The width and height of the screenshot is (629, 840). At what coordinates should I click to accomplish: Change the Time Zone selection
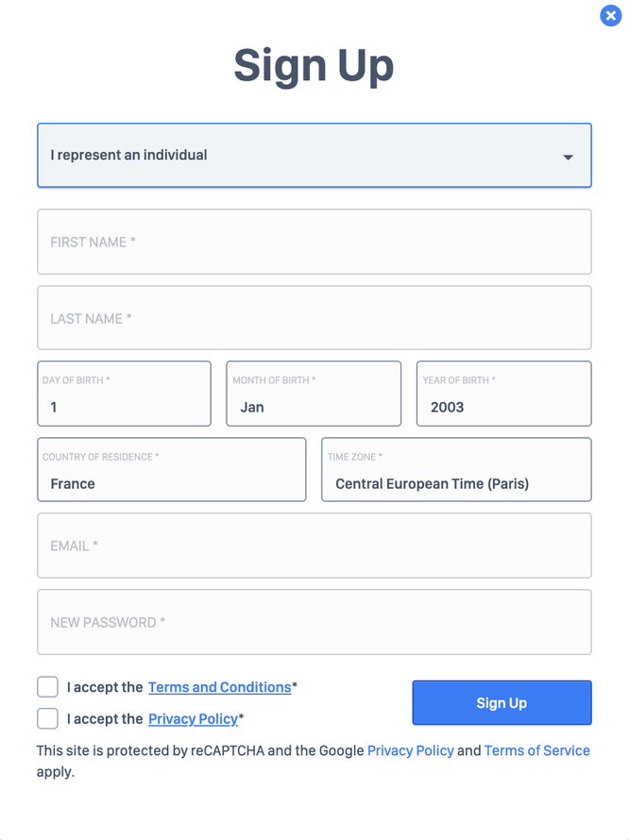pyautogui.click(x=456, y=470)
